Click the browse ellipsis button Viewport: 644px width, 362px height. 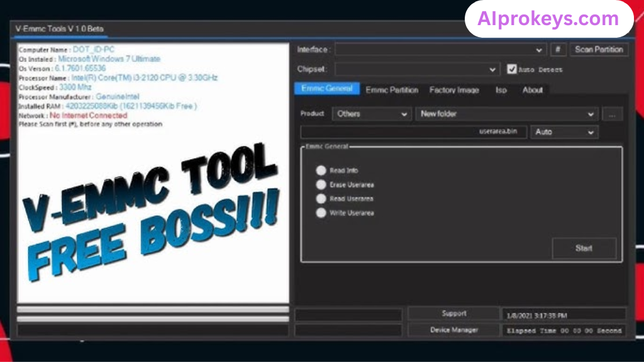612,114
